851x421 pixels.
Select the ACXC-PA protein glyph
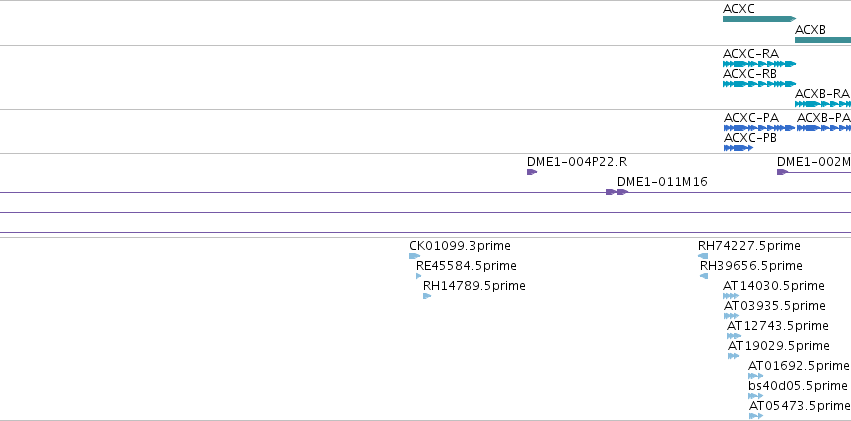point(759,128)
